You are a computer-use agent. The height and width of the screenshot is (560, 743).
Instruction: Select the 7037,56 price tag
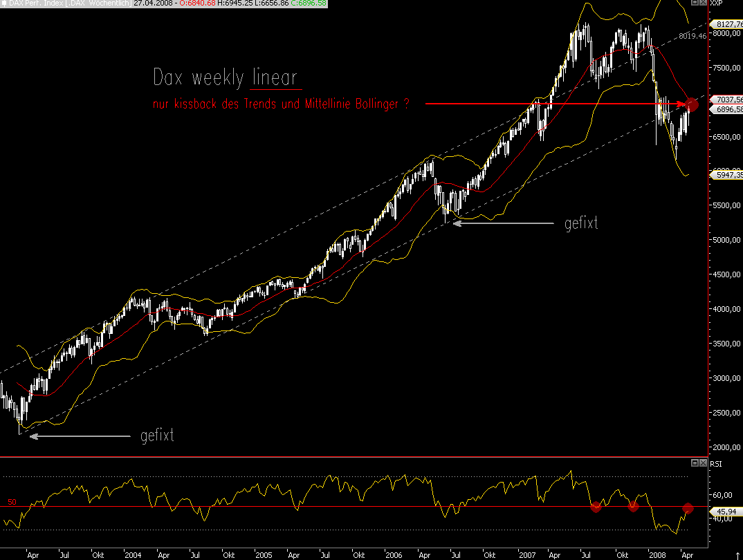pyautogui.click(x=727, y=100)
